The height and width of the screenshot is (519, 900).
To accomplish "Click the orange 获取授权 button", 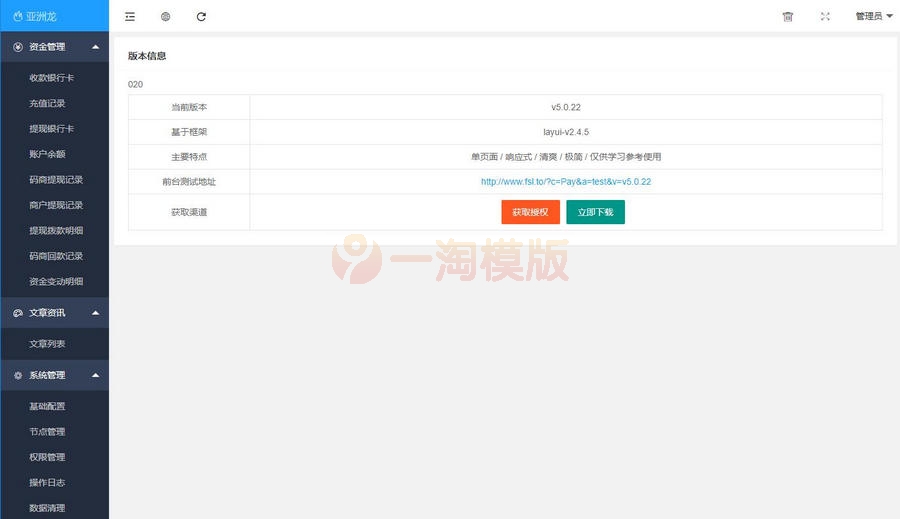I will (x=530, y=212).
